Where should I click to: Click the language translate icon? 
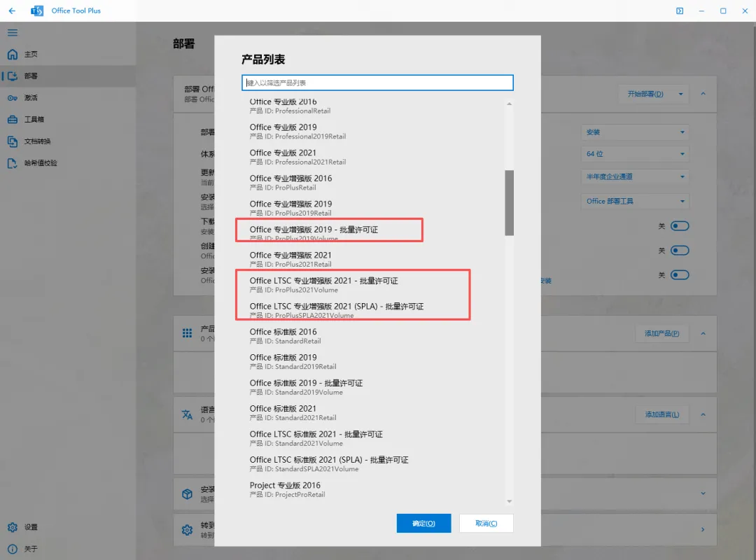tap(187, 414)
